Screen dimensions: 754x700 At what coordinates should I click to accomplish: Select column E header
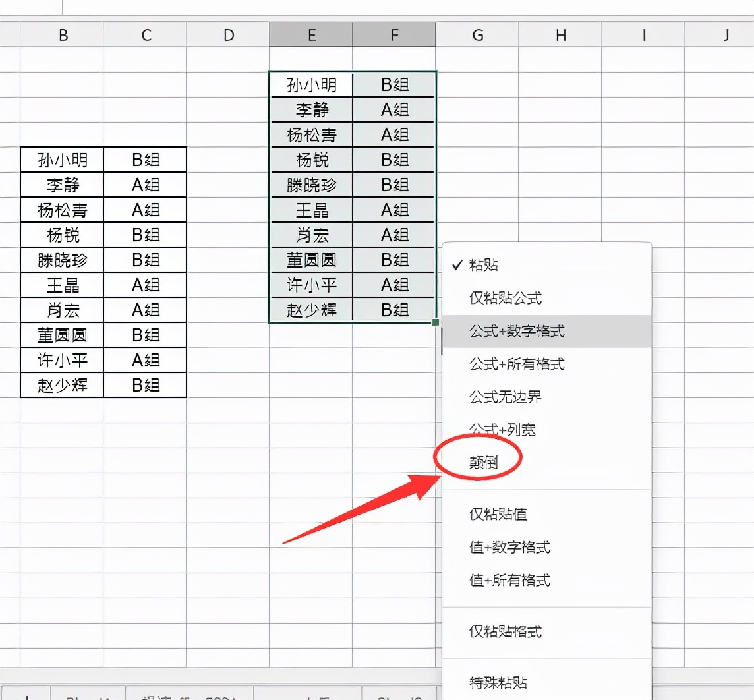(x=310, y=34)
